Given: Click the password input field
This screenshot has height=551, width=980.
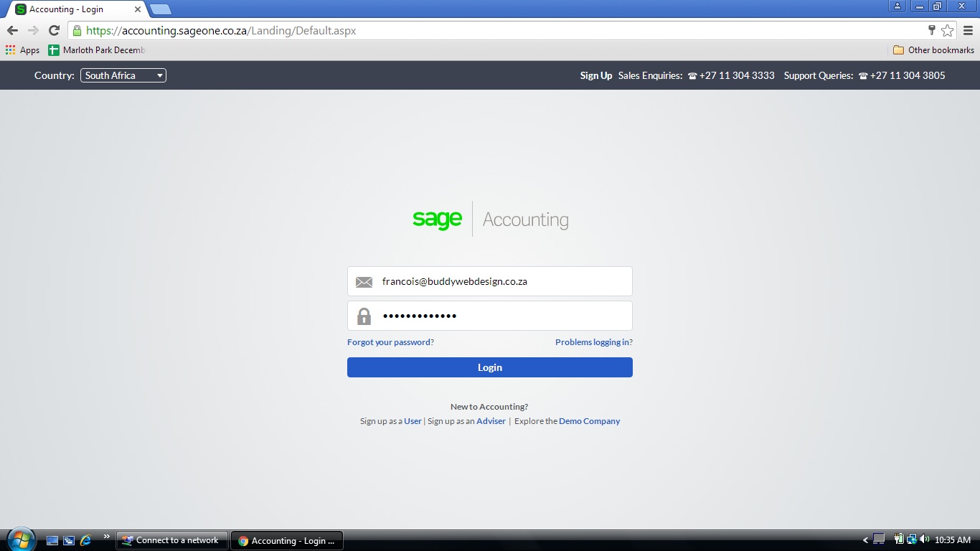Looking at the screenshot, I should click(490, 316).
